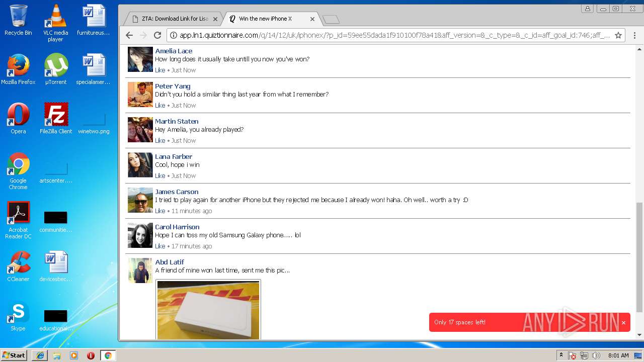Launch Google Chrome desktop shortcut
The image size is (644, 362).
pyautogui.click(x=18, y=171)
